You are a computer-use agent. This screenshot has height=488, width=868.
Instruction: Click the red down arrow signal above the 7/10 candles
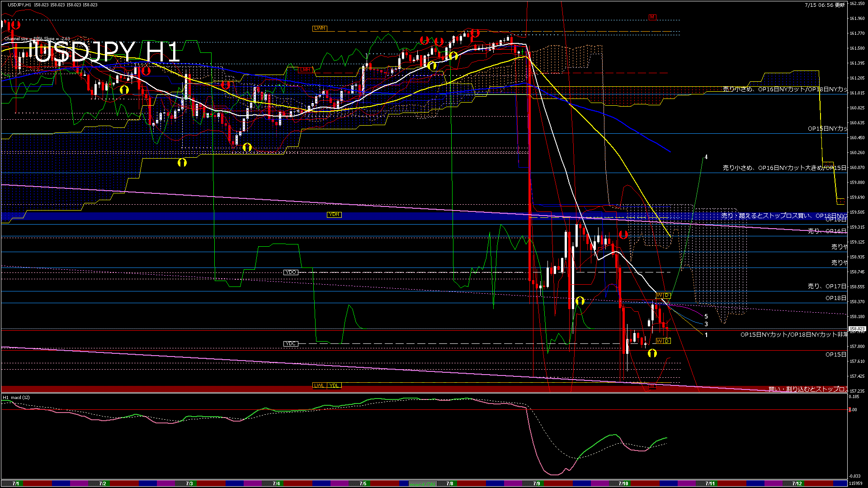point(623,235)
